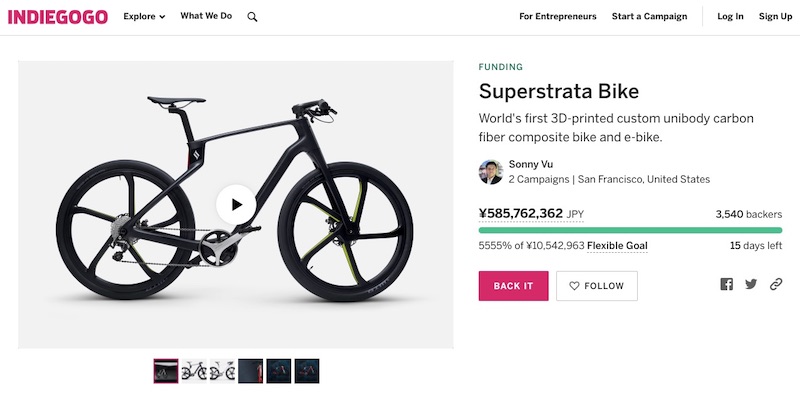Open the search magnifier icon
800x398 pixels.
coord(252,17)
